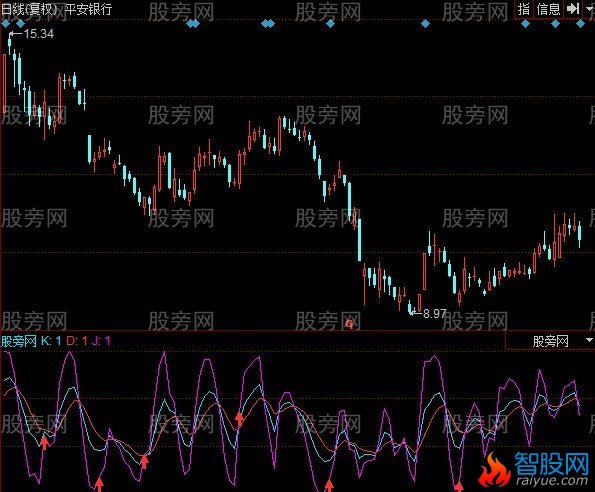Screen dimensions: 595x492
Task: Click the D value label in KDJ header
Action: pos(77,341)
